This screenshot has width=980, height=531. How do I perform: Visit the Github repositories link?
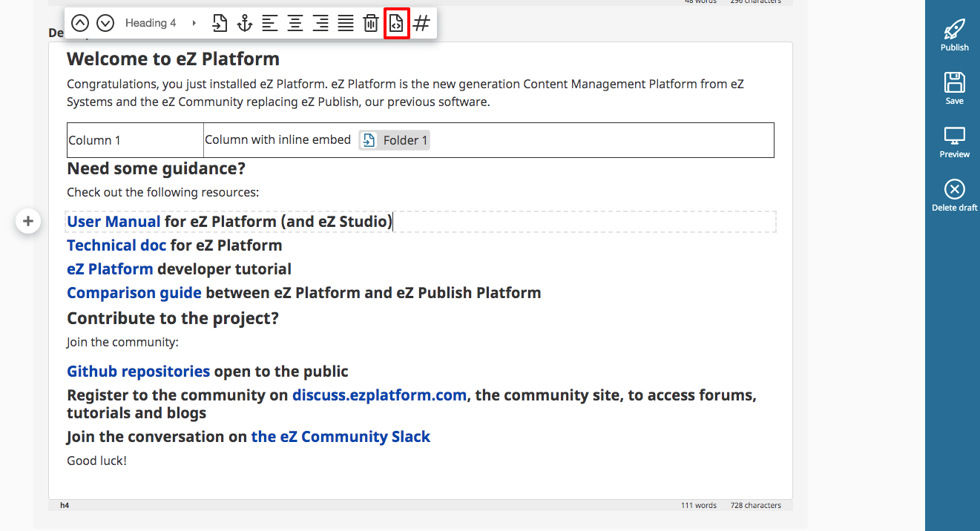139,371
